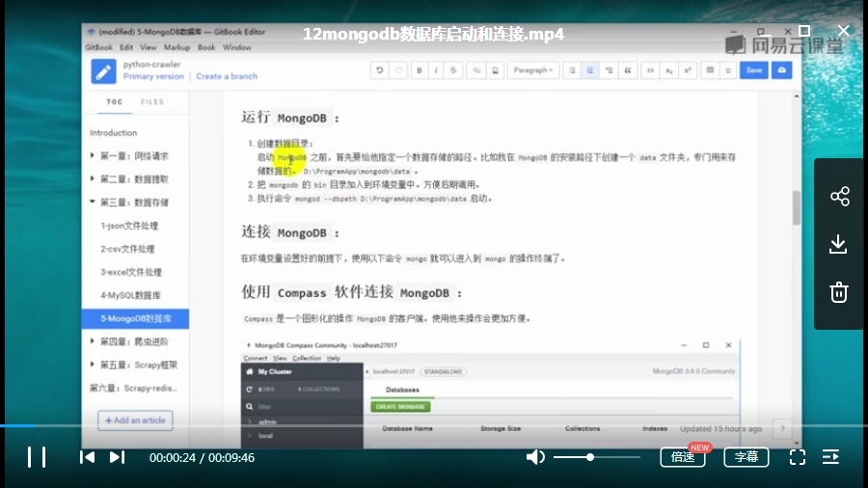This screenshot has width=868, height=488.
Task: Open the Markup menu
Action: (176, 47)
